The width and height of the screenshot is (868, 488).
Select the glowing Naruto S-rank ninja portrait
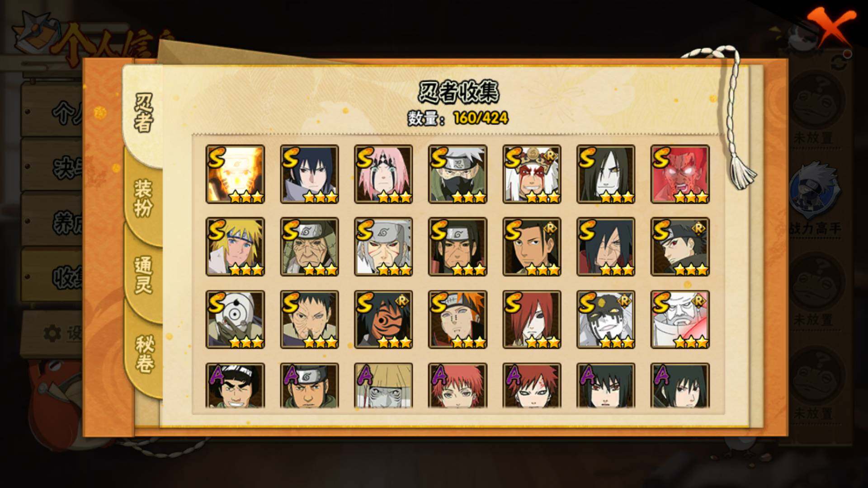(x=235, y=174)
